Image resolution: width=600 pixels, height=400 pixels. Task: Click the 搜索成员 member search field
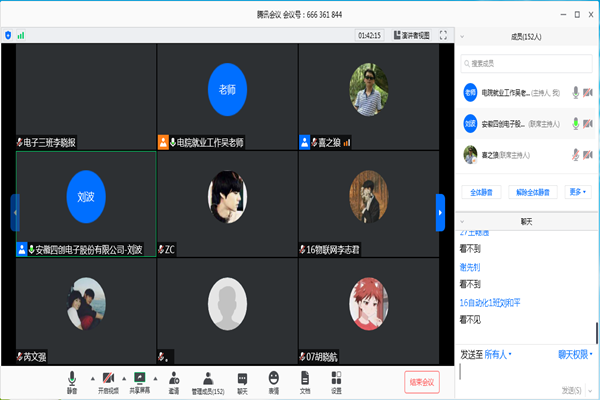tap(525, 63)
